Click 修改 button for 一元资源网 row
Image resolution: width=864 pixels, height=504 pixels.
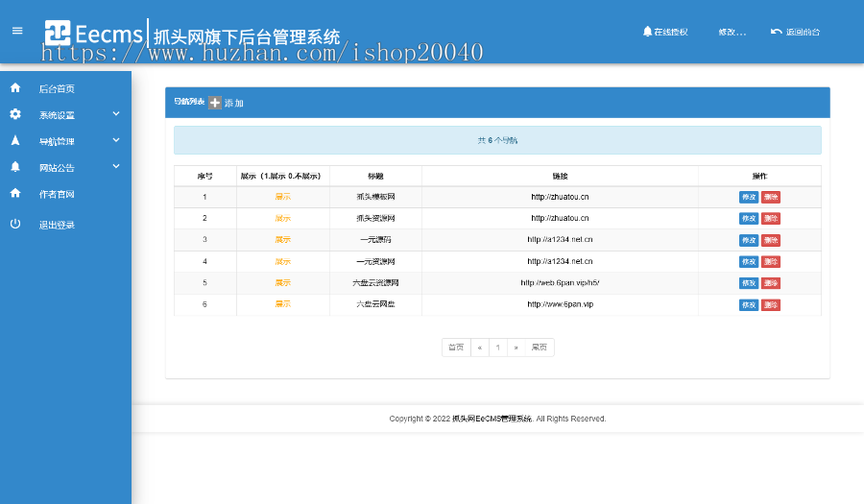click(749, 262)
